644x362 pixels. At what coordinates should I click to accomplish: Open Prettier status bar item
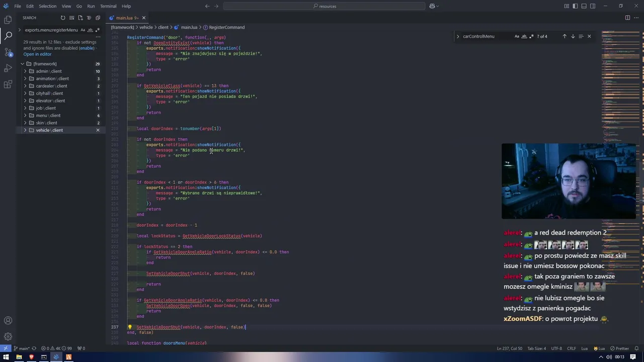tap(619, 348)
